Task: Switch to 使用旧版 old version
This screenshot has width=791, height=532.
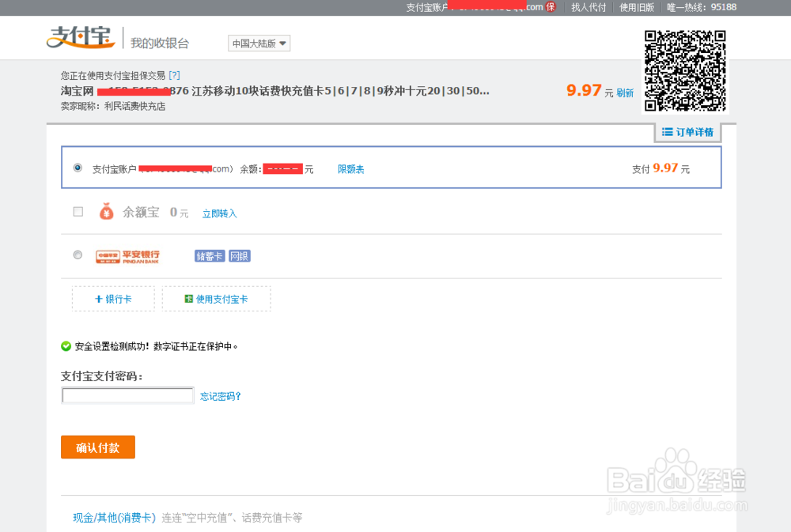Action: (x=636, y=6)
